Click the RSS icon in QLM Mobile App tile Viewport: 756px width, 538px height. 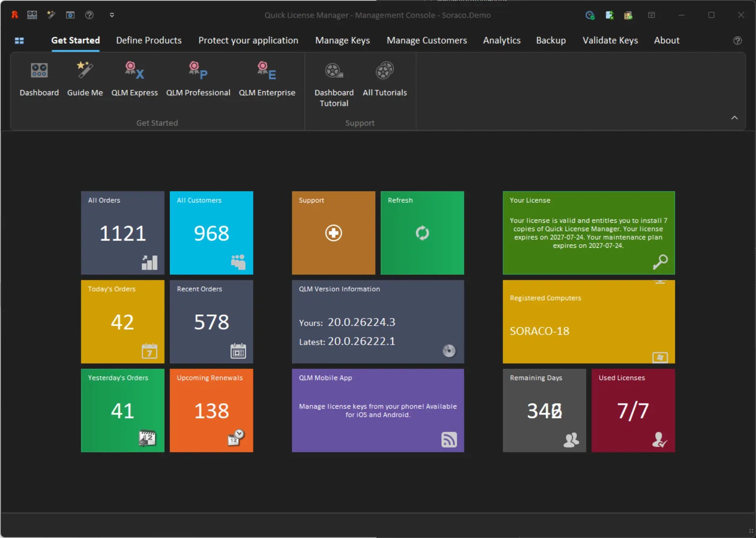click(x=449, y=440)
